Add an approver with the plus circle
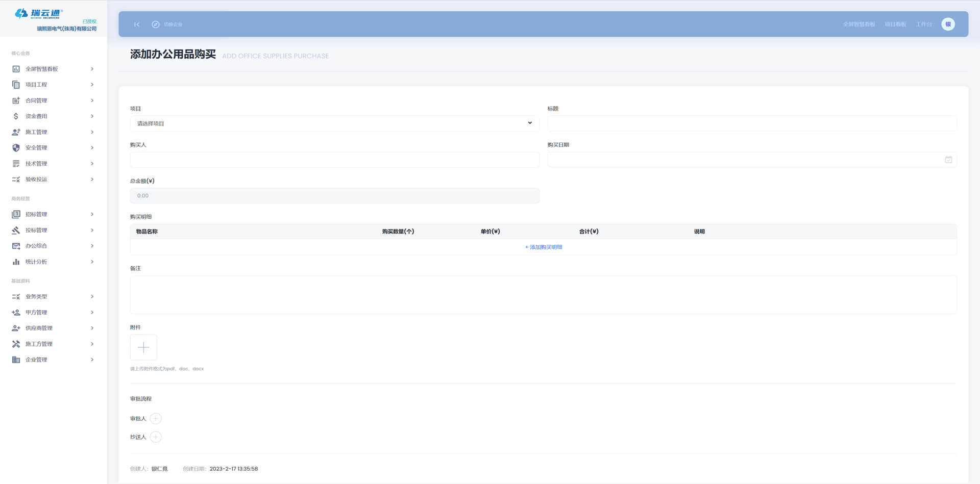Image resolution: width=980 pixels, height=484 pixels. 156,419
